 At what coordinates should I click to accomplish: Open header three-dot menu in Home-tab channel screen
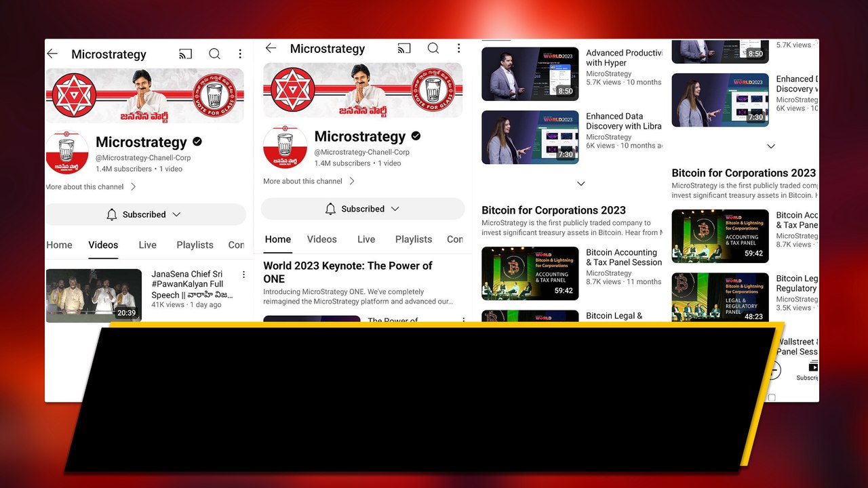point(458,48)
